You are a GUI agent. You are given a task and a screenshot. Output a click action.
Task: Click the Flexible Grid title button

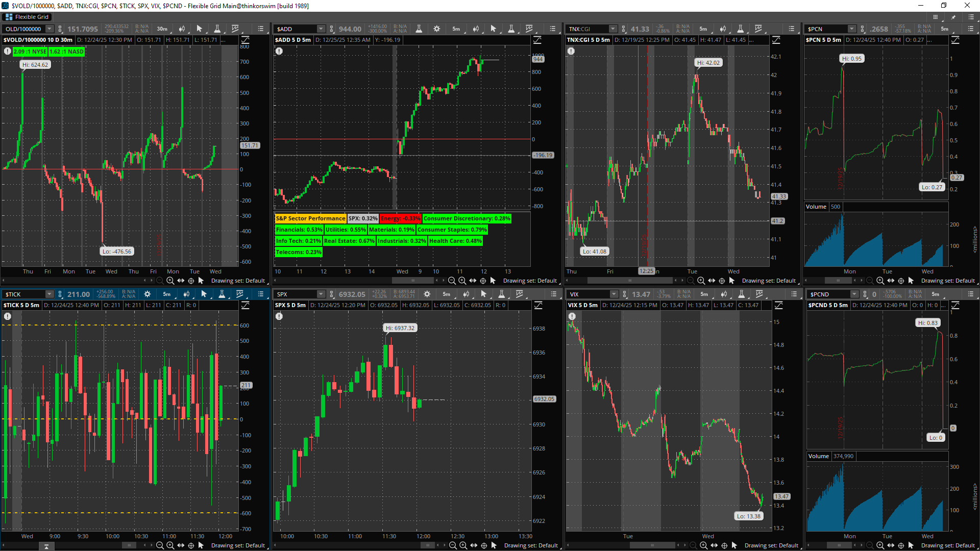[x=27, y=17]
